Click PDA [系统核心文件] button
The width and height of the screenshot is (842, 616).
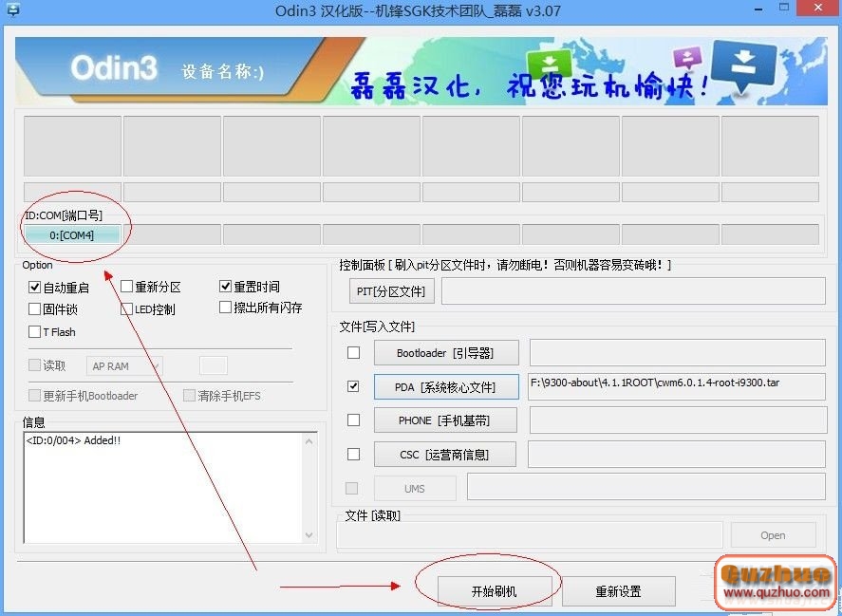click(446, 386)
